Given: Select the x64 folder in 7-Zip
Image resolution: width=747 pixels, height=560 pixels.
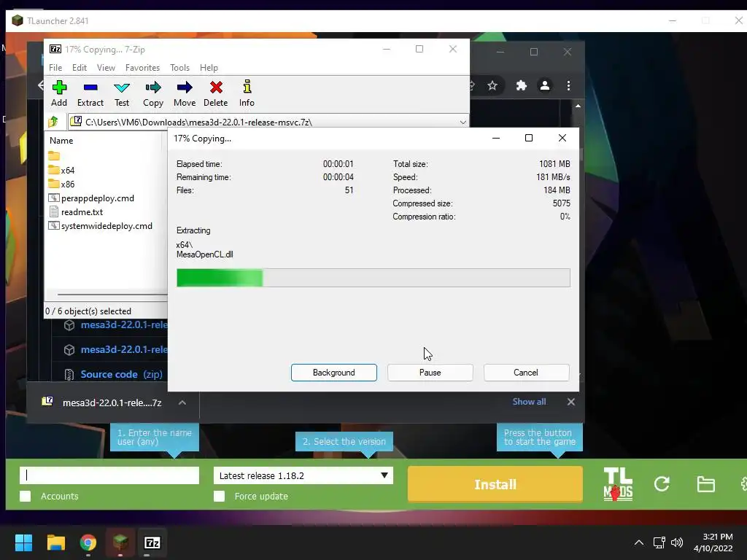Looking at the screenshot, I should coord(61,170).
